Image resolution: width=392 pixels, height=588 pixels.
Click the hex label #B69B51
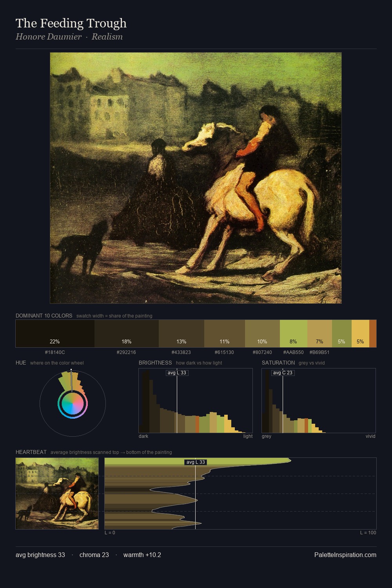(319, 352)
